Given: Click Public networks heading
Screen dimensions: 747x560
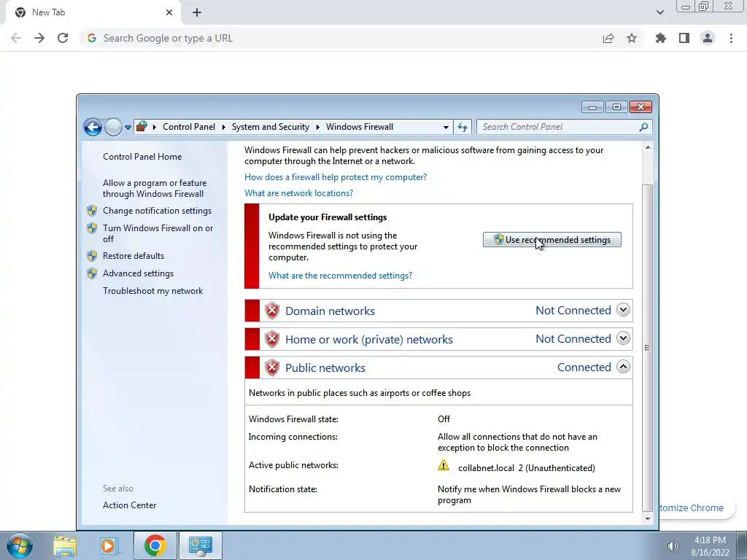Looking at the screenshot, I should click(325, 368).
